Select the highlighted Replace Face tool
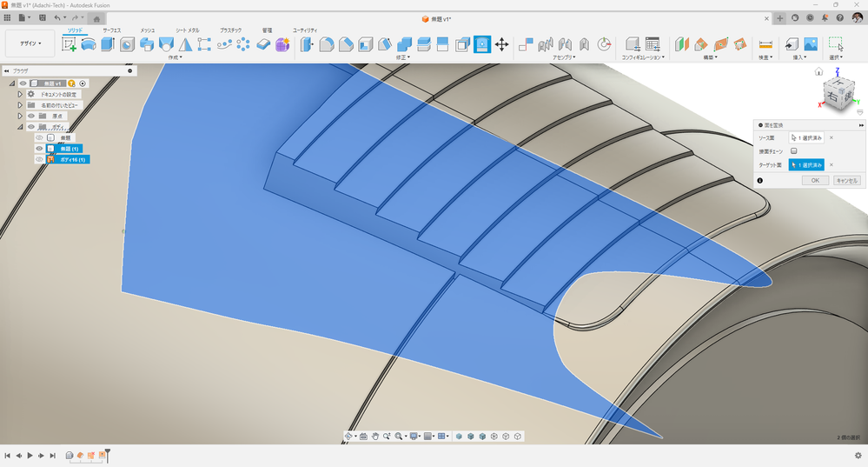 click(x=482, y=44)
